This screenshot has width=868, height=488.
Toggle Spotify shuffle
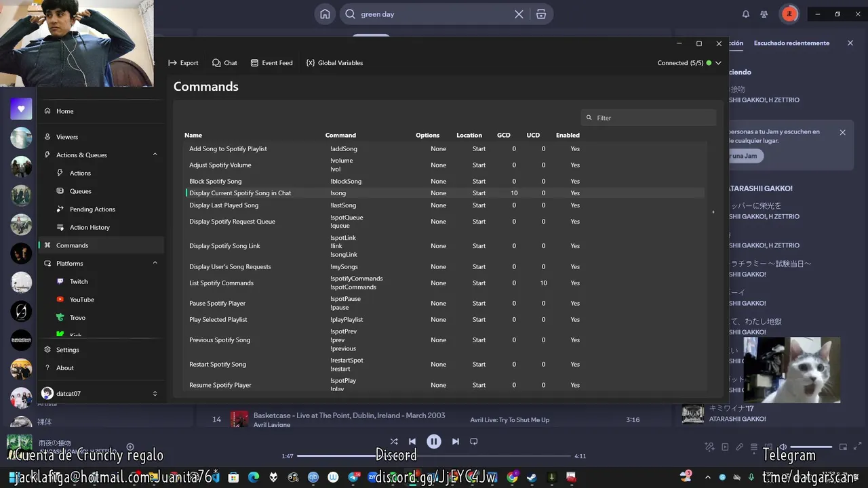394,441
